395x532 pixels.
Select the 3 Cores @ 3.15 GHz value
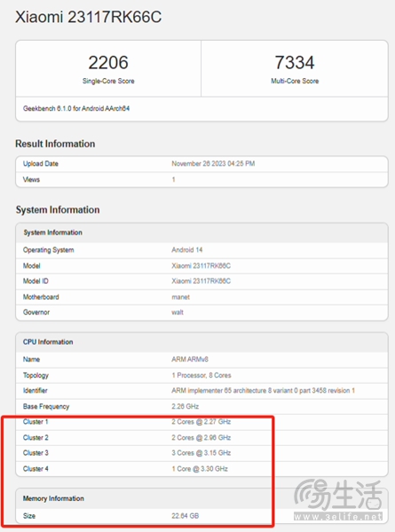coord(201,453)
